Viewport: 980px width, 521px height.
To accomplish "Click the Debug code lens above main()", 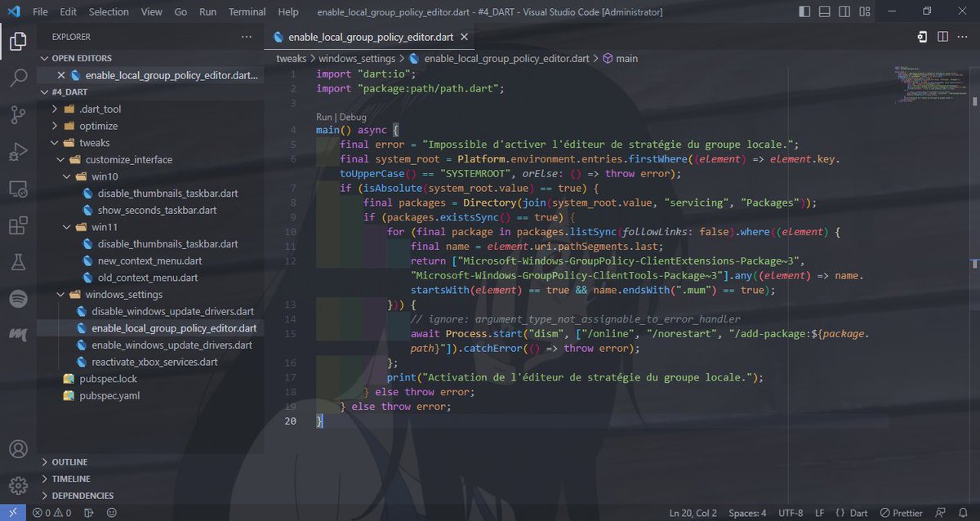I will coord(353,117).
